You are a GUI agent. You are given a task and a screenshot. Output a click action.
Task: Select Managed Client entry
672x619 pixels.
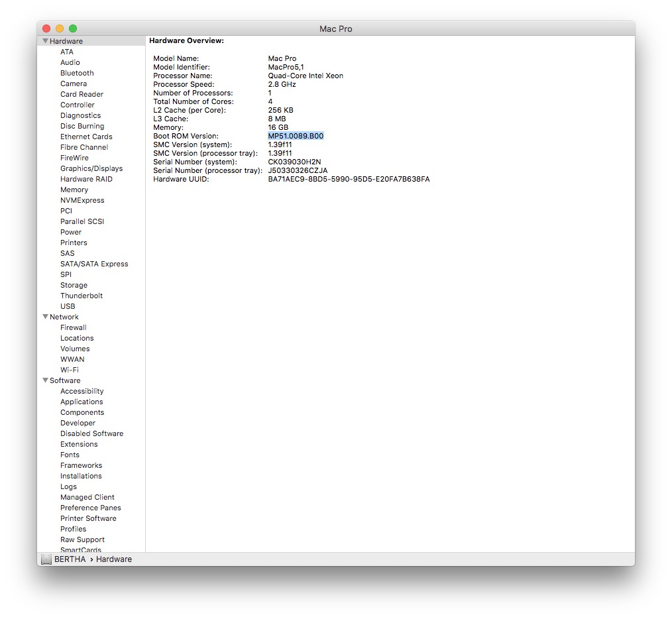tap(87, 497)
